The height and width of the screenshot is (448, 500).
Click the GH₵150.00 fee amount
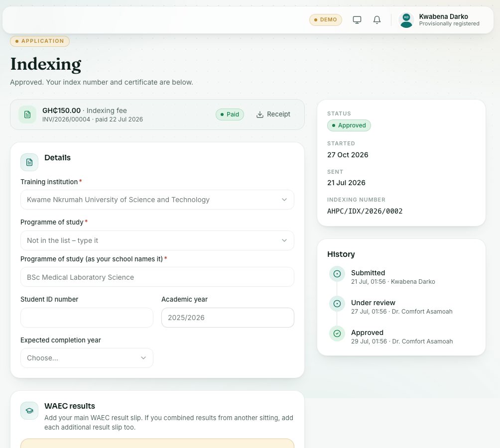[62, 111]
